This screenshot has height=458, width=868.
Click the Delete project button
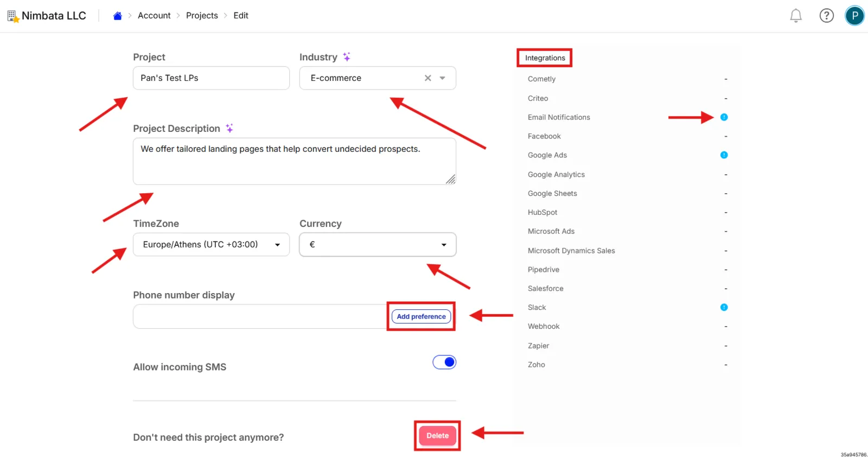pyautogui.click(x=437, y=436)
